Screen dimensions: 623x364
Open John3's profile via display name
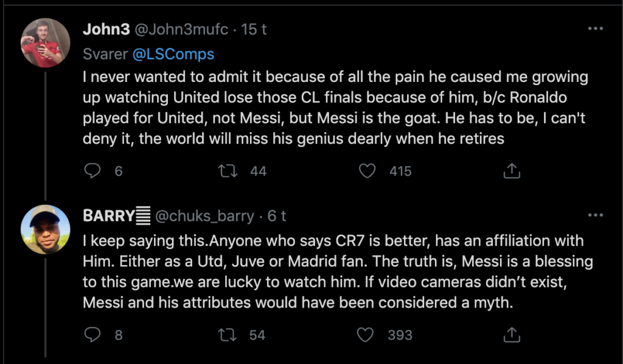point(106,29)
